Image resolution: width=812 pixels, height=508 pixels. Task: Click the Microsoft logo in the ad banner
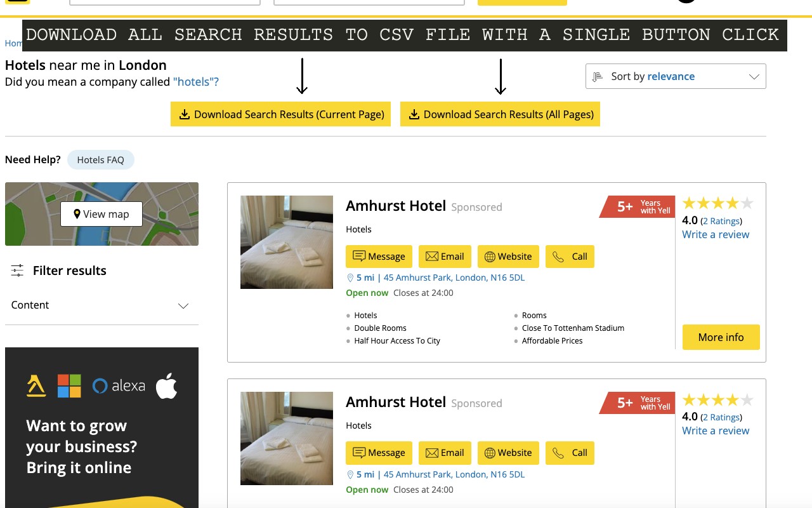click(x=70, y=385)
